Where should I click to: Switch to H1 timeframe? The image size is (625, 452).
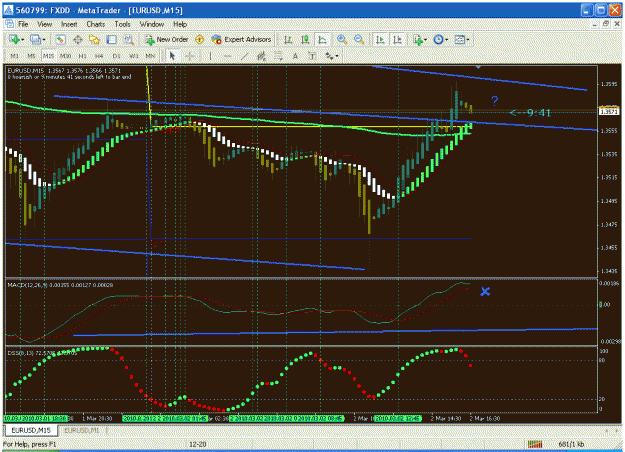(83, 56)
